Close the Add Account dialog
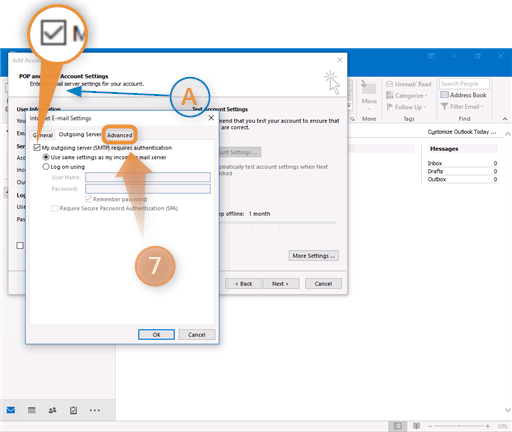 (x=339, y=60)
